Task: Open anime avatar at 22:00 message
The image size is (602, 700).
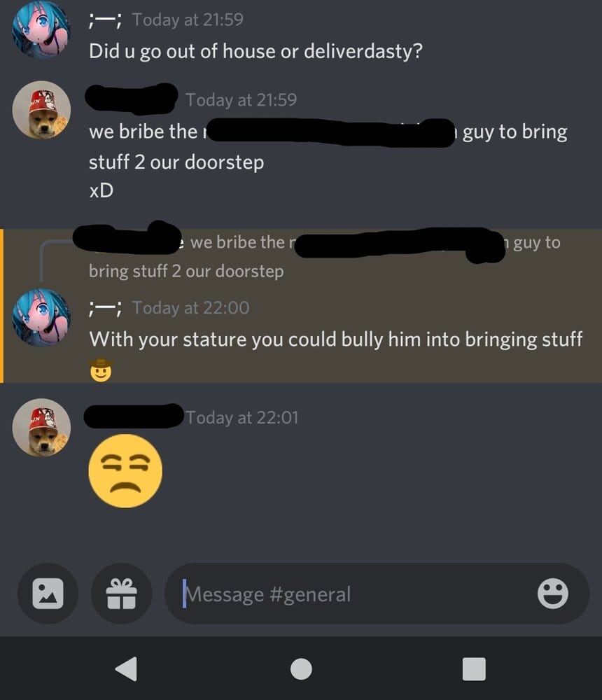Action: [x=41, y=317]
